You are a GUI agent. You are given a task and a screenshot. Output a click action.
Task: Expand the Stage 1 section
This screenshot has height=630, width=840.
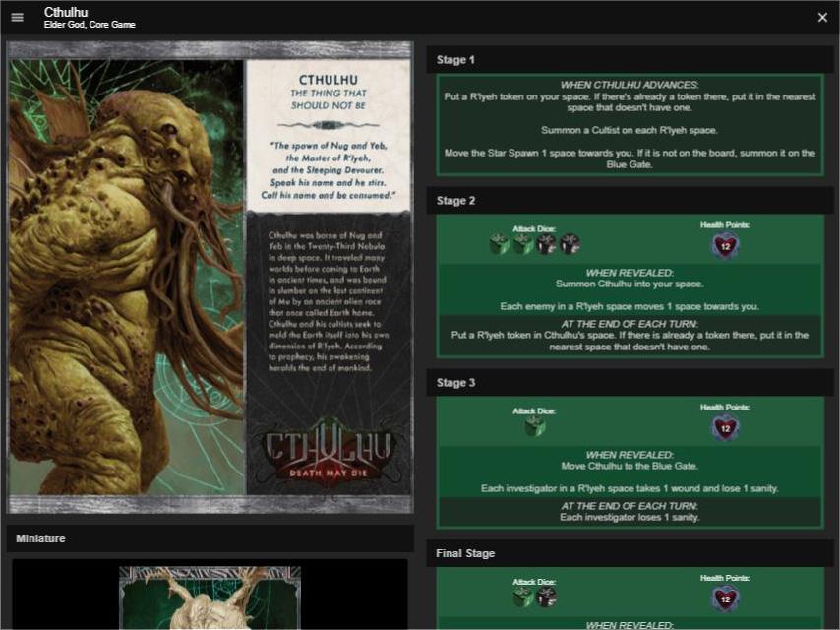pos(630,59)
